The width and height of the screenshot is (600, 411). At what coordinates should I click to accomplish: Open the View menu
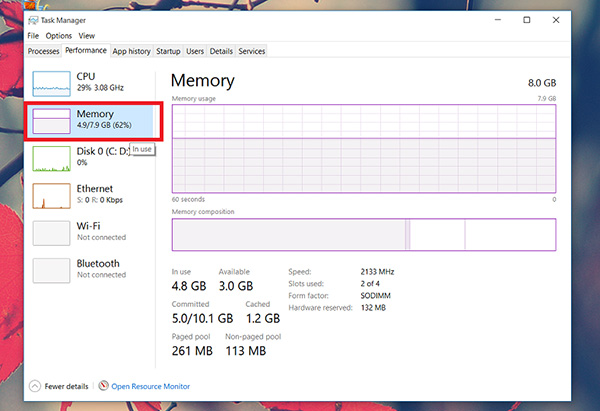(87, 36)
